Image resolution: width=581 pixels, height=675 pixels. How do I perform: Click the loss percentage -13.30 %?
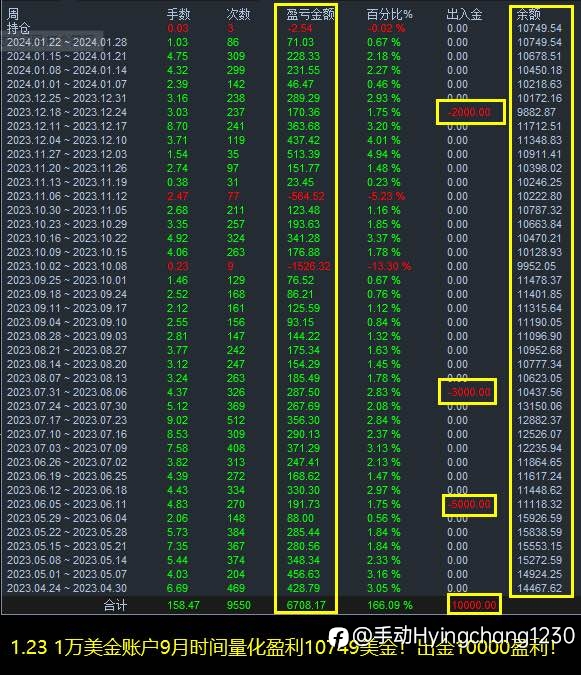coord(389,266)
